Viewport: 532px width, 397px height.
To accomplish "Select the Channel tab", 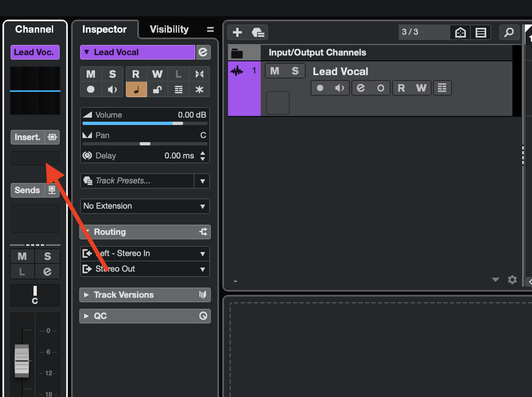I will 34,29.
